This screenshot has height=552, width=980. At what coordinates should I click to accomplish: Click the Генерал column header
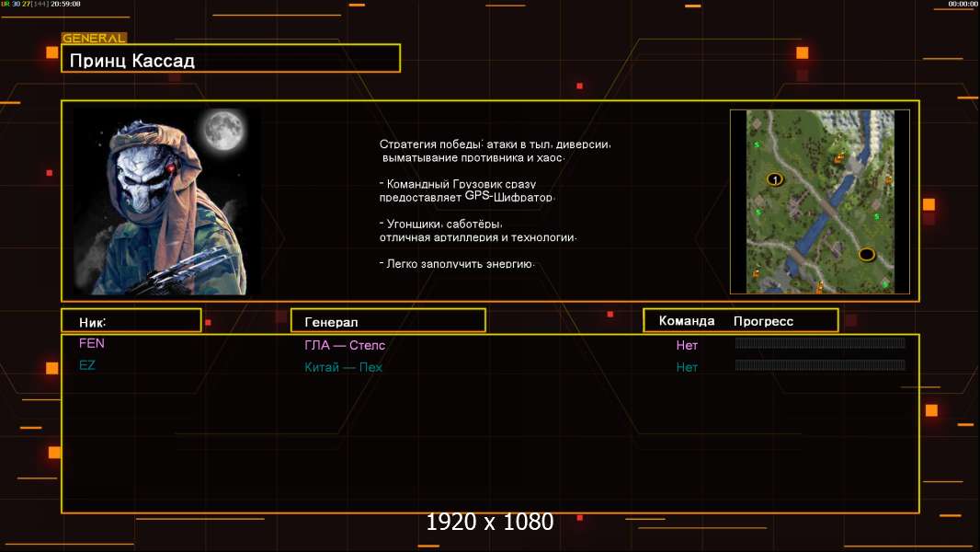pyautogui.click(x=388, y=321)
